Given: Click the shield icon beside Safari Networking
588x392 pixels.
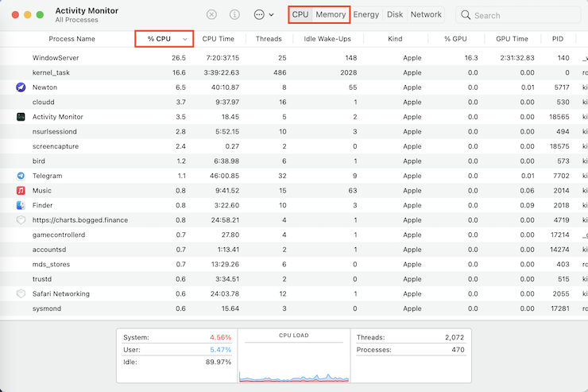Looking at the screenshot, I should pos(21,293).
